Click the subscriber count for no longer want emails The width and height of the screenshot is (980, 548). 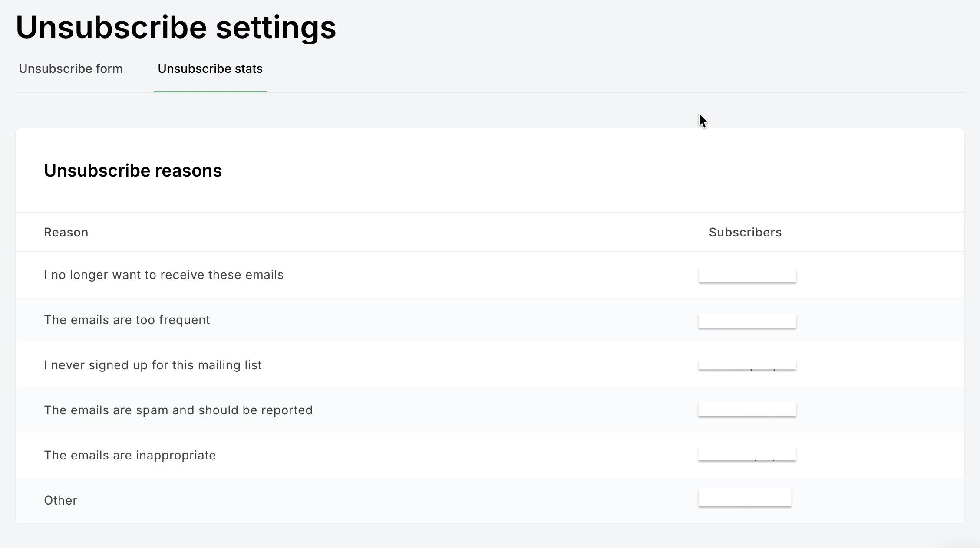coord(747,276)
